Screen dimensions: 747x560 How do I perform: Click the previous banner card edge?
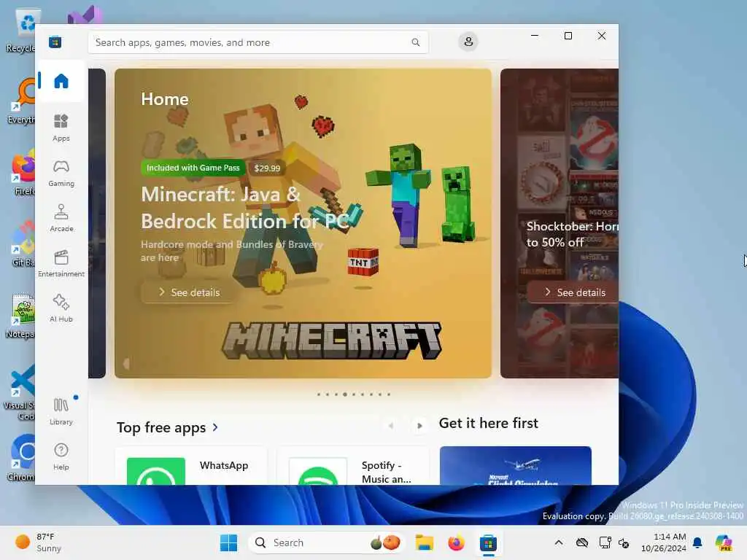click(x=97, y=223)
